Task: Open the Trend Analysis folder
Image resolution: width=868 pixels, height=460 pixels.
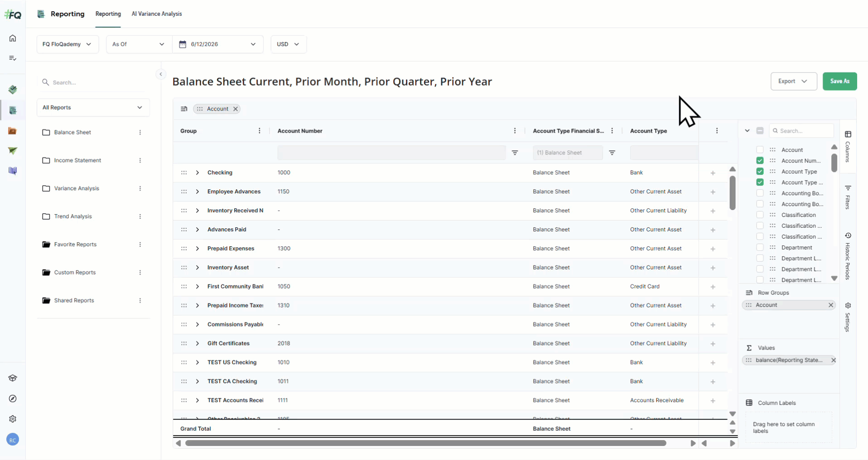Action: click(73, 216)
